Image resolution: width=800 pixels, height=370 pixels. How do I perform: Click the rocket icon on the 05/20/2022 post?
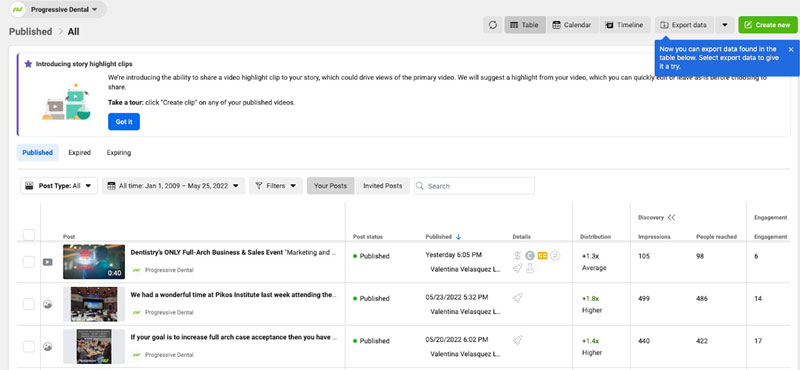click(x=517, y=340)
